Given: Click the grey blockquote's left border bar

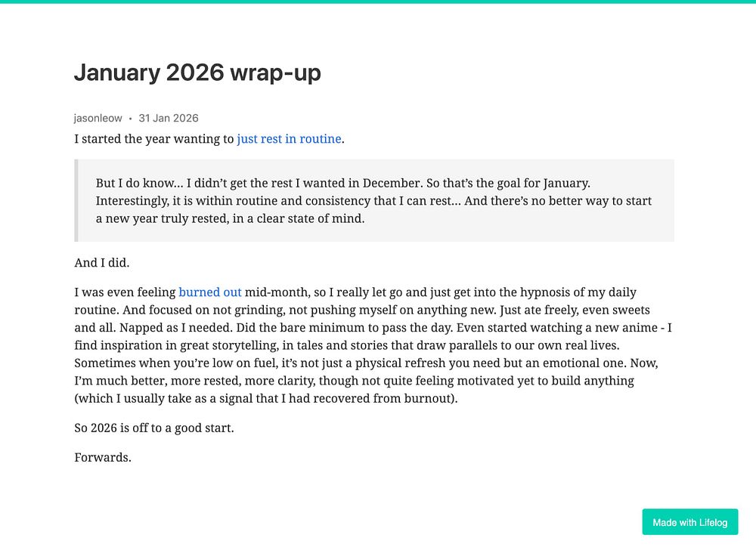Looking at the screenshot, I should click(76, 200).
